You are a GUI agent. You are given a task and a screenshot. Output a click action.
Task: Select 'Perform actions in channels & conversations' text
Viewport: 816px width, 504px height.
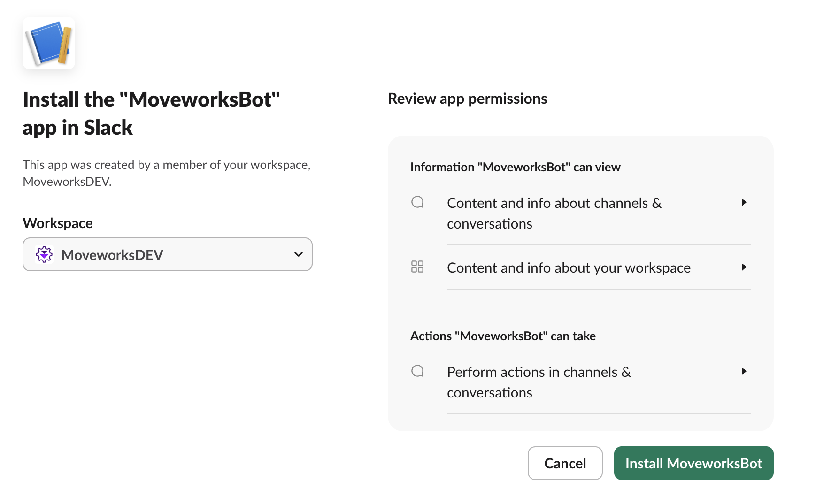539,382
